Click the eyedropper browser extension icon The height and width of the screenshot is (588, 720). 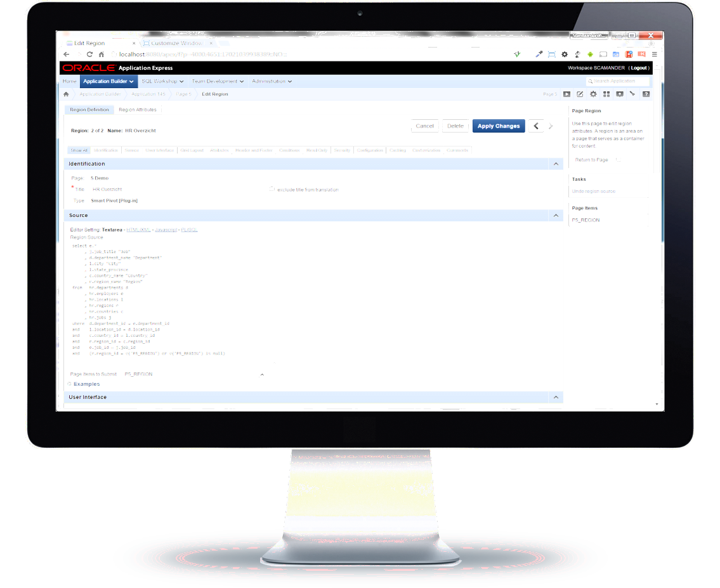(539, 55)
